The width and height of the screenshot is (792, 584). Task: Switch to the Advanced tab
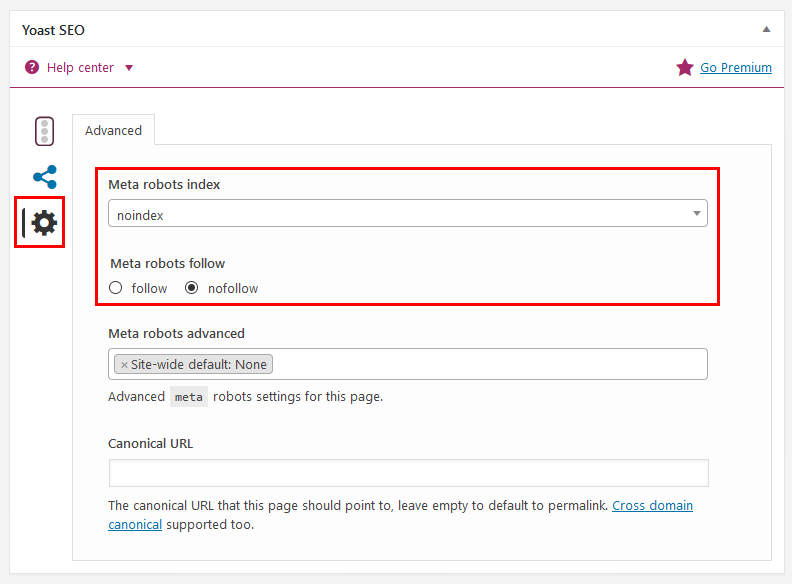coord(113,130)
